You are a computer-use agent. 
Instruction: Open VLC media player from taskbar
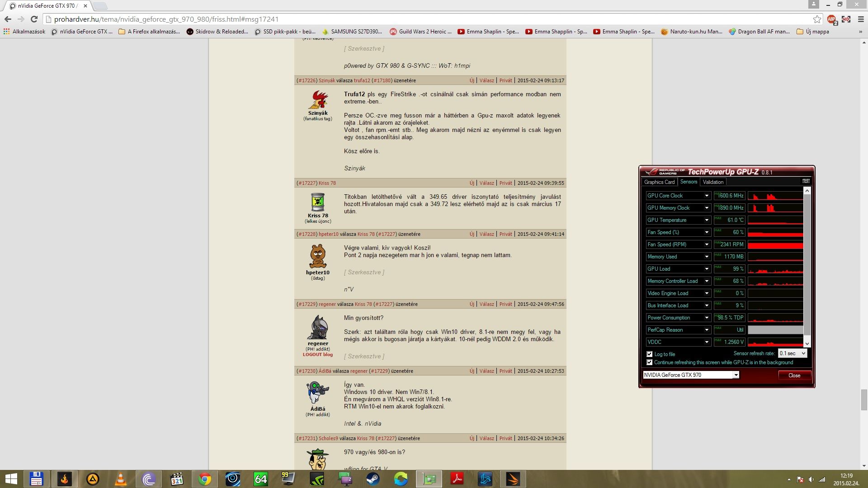[121, 479]
